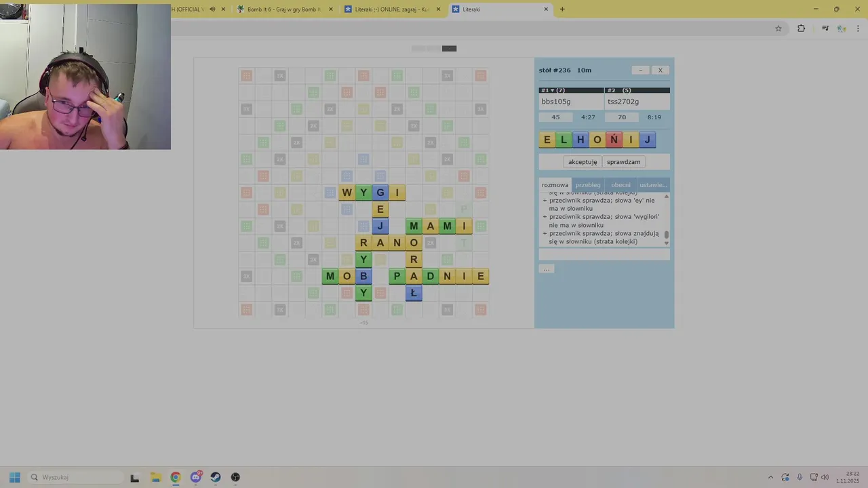The height and width of the screenshot is (488, 868).
Task: Pick the green L tile from the rack
Action: [564, 140]
